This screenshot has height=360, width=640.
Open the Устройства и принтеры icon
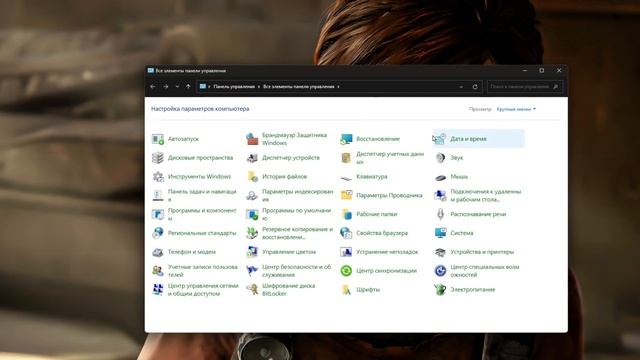pos(440,252)
